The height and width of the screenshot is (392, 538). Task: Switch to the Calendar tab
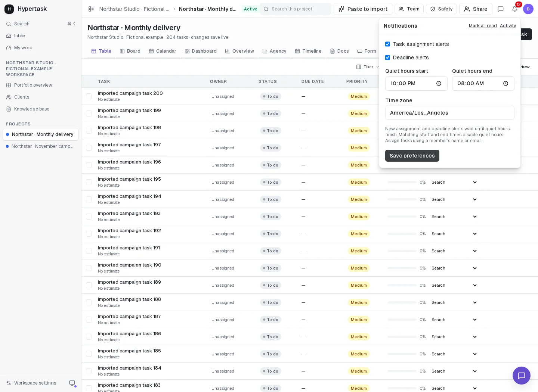tap(163, 51)
